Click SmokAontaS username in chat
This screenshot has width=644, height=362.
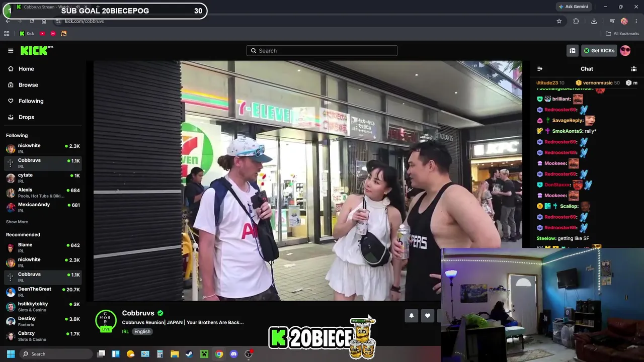(x=567, y=131)
